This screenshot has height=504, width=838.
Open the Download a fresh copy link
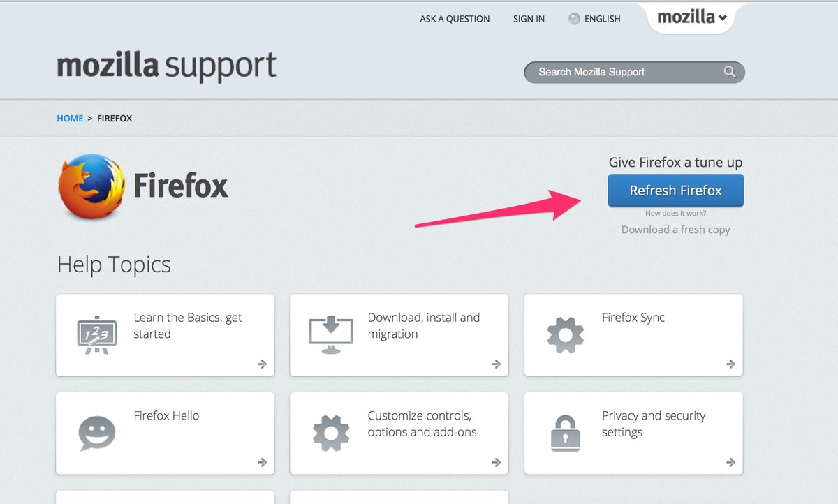[x=675, y=230]
